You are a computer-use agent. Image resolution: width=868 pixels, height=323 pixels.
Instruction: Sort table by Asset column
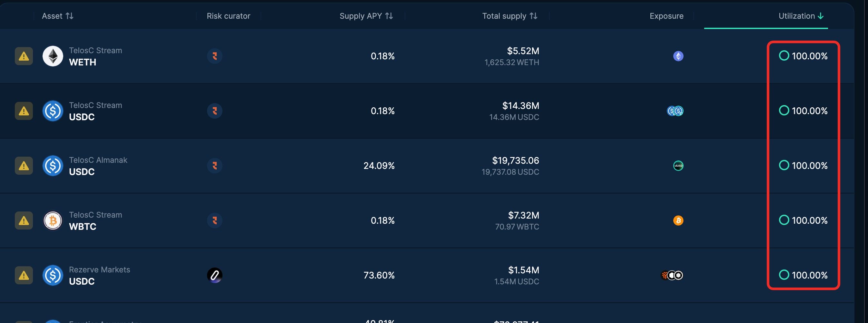(x=58, y=16)
